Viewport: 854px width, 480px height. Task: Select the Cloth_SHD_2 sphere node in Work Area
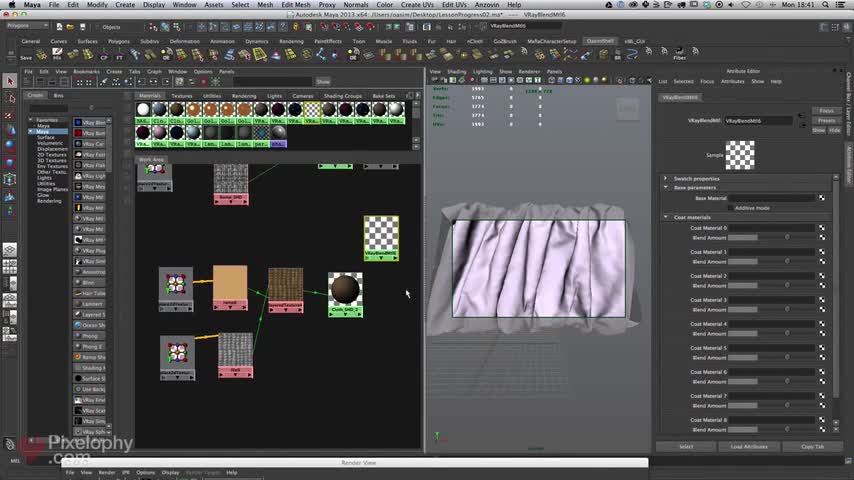tap(345, 295)
